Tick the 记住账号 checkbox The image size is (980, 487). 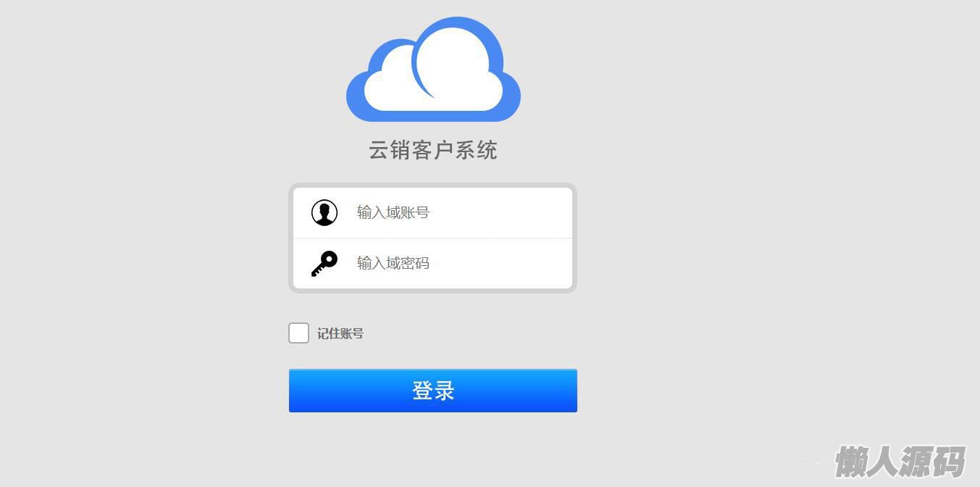click(x=298, y=333)
